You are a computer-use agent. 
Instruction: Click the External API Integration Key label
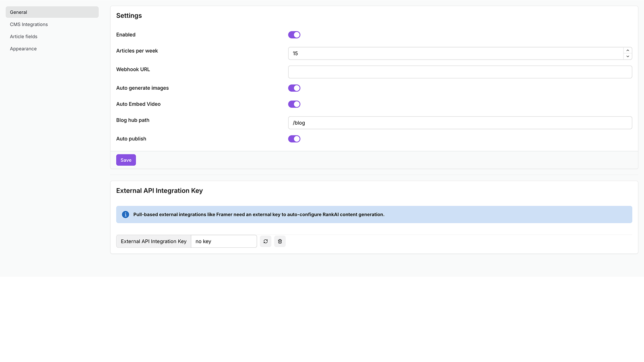pyautogui.click(x=153, y=241)
